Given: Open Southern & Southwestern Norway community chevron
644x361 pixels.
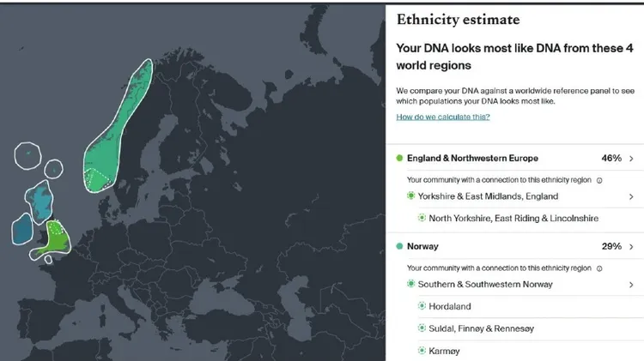Looking at the screenshot, I should tap(631, 285).
